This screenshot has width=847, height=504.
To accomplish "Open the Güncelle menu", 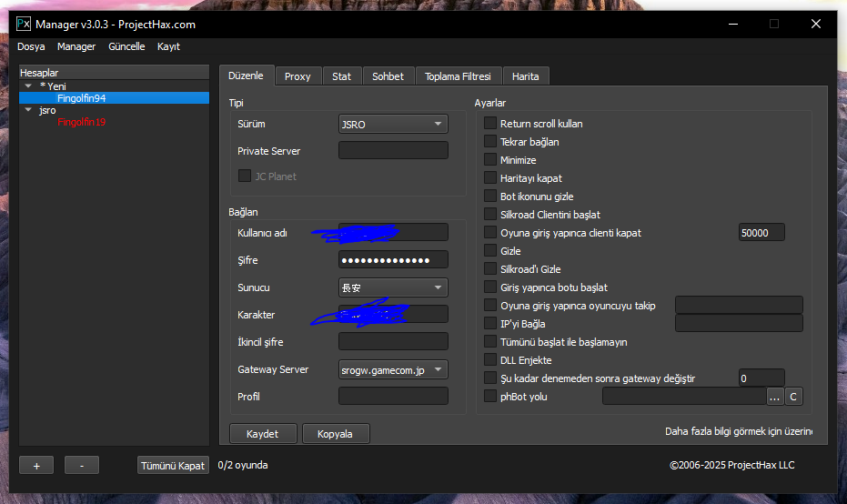I will [x=126, y=46].
